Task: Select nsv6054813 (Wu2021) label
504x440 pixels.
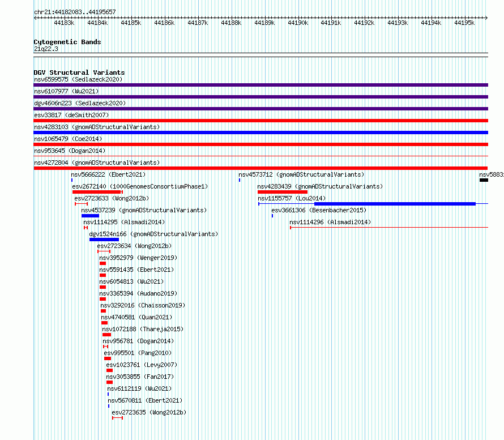Action: [x=131, y=281]
